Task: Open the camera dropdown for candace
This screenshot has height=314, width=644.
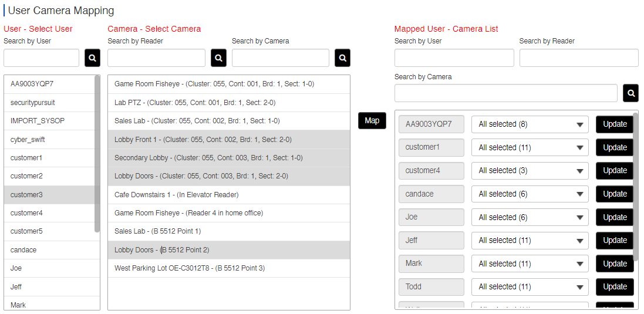Action: 530,194
